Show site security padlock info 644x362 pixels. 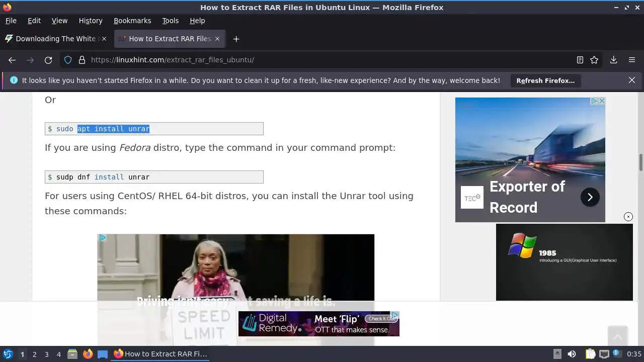coord(82,60)
